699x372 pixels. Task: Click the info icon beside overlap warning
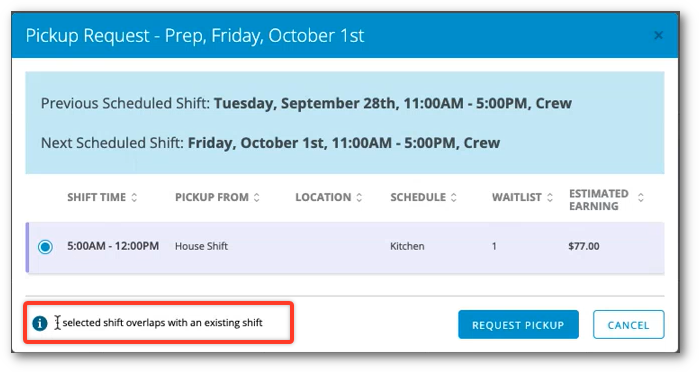click(40, 323)
